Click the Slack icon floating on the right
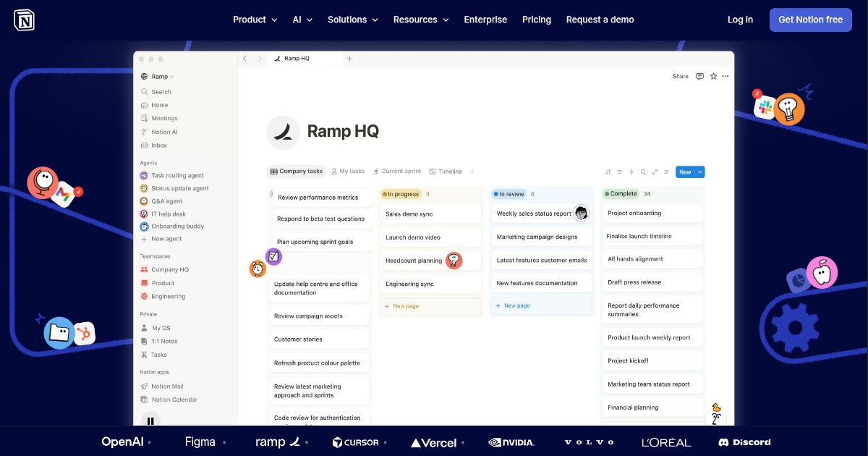This screenshot has height=456, width=868. pos(765,108)
